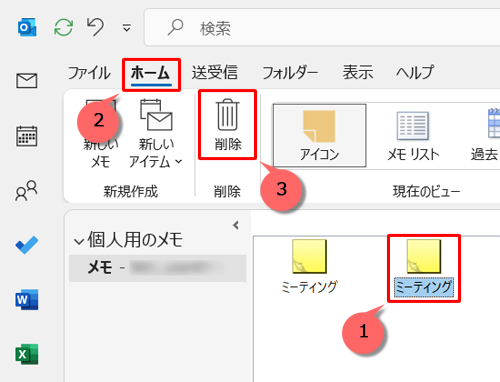The height and width of the screenshot is (382, 500).
Task: Open To Do checkmark app icon
Action: [x=27, y=245]
